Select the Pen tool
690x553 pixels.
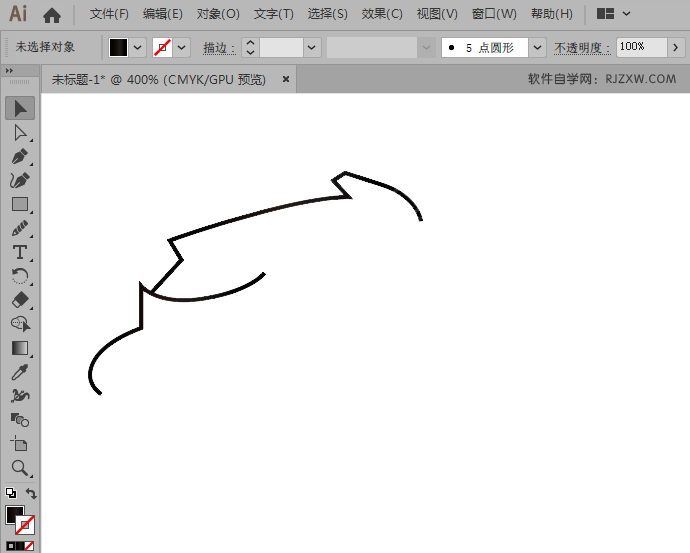coord(20,156)
